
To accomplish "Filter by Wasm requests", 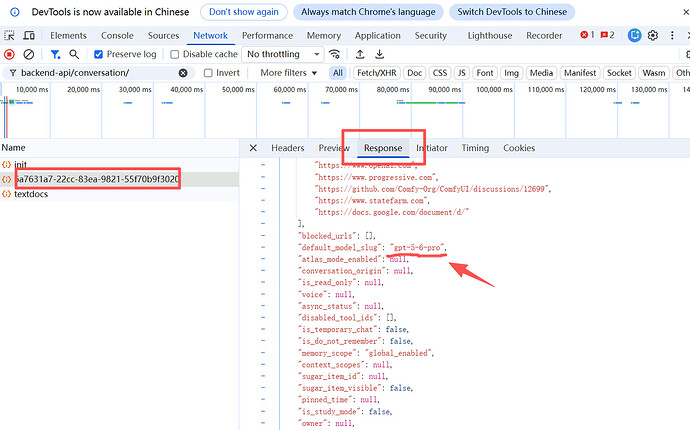I will (654, 73).
